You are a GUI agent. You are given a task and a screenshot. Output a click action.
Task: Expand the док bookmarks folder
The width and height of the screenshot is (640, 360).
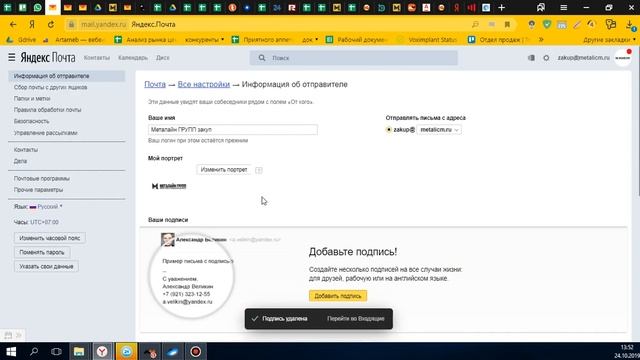(x=310, y=40)
